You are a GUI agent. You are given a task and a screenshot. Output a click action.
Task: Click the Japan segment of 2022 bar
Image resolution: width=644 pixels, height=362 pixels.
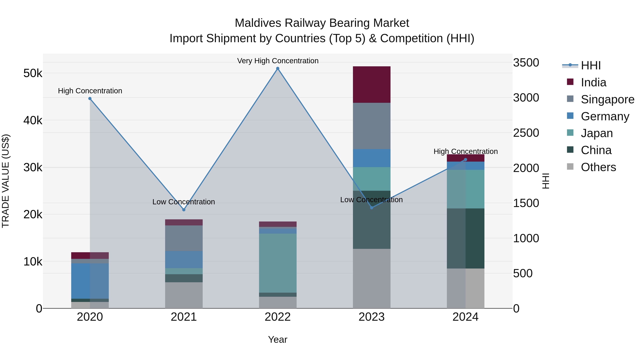(278, 263)
